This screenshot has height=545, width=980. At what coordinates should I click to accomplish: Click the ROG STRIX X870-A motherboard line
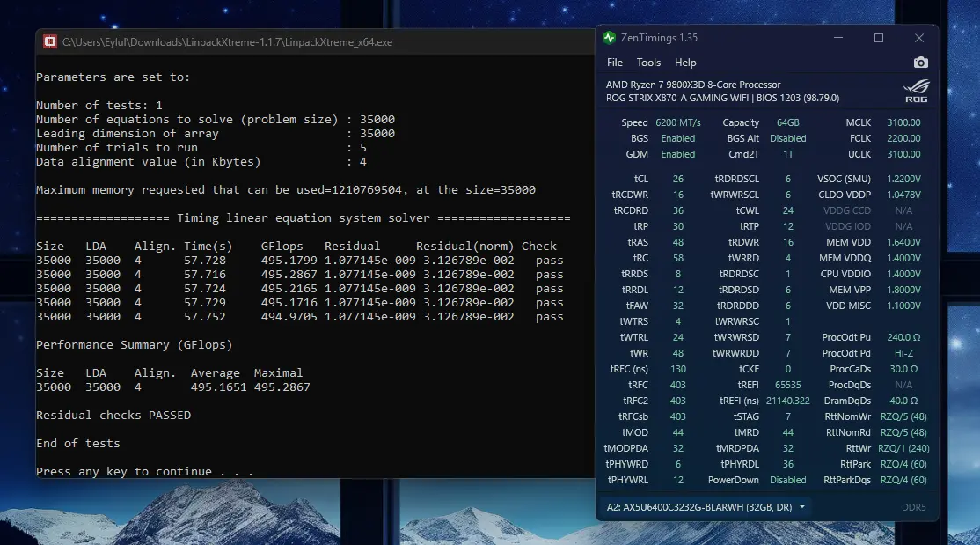(722, 99)
